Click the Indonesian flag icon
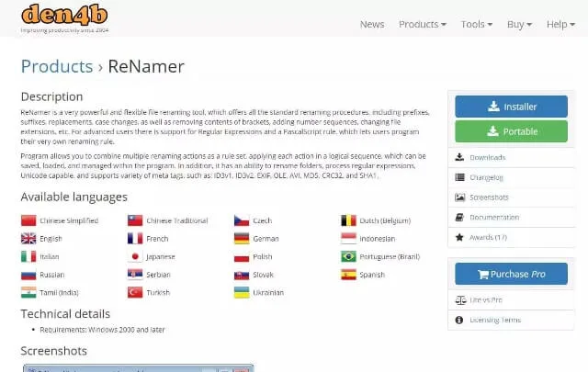 (x=348, y=239)
